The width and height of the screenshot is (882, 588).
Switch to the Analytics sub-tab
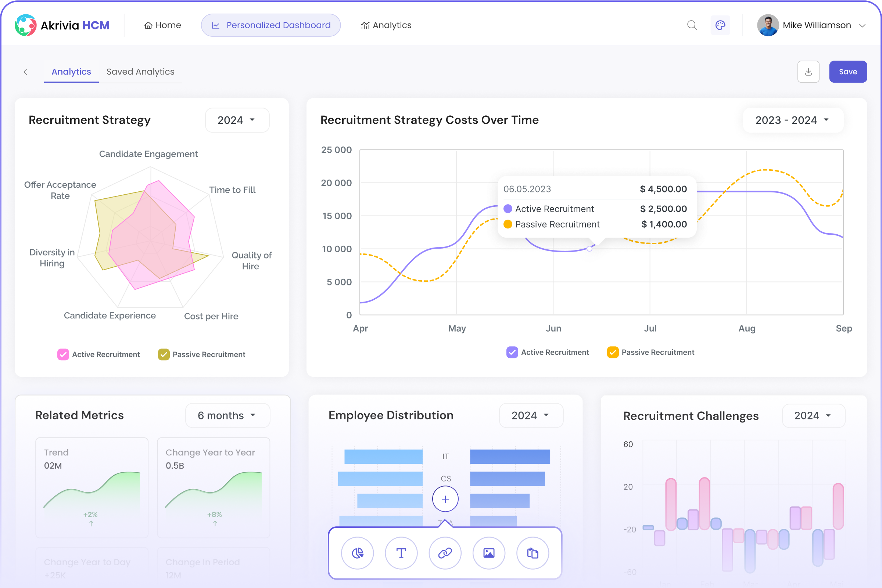tap(71, 72)
